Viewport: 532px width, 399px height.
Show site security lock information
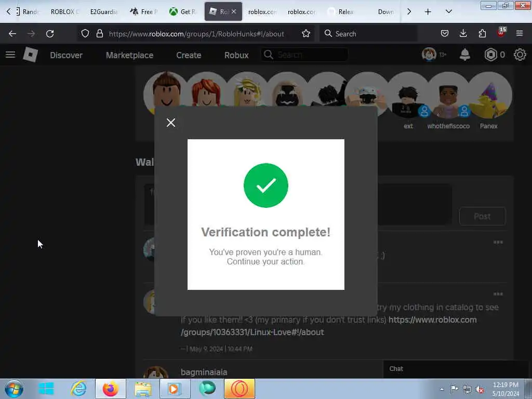click(99, 34)
